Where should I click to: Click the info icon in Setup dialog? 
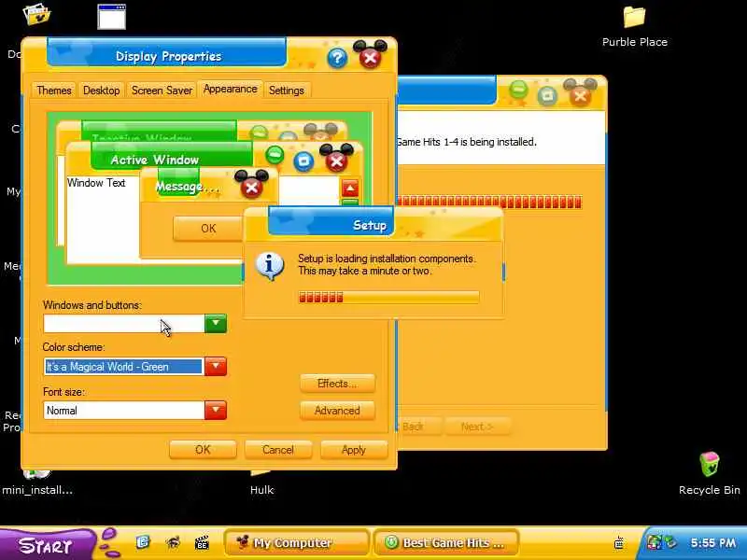(270, 266)
